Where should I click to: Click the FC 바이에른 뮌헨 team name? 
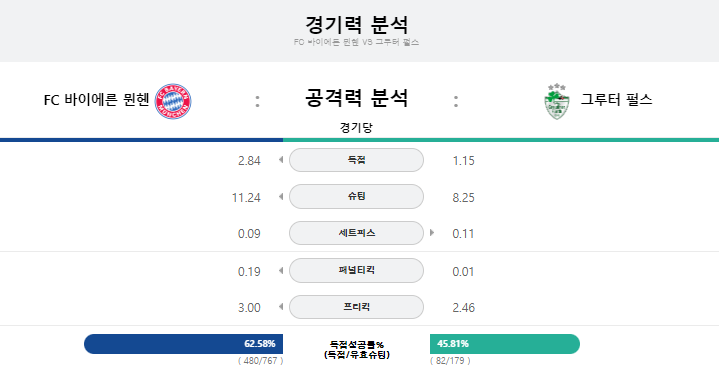[x=96, y=100]
